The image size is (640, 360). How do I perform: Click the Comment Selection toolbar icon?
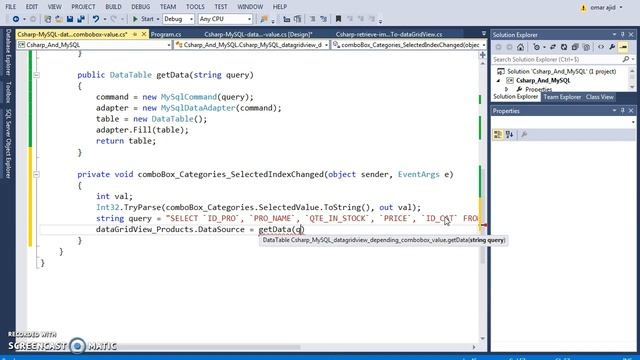(x=287, y=19)
